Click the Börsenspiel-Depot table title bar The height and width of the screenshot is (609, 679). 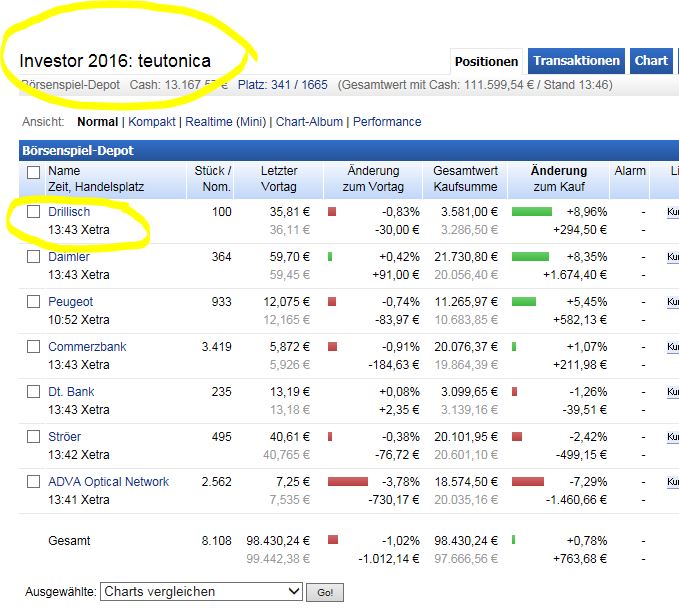[x=349, y=151]
